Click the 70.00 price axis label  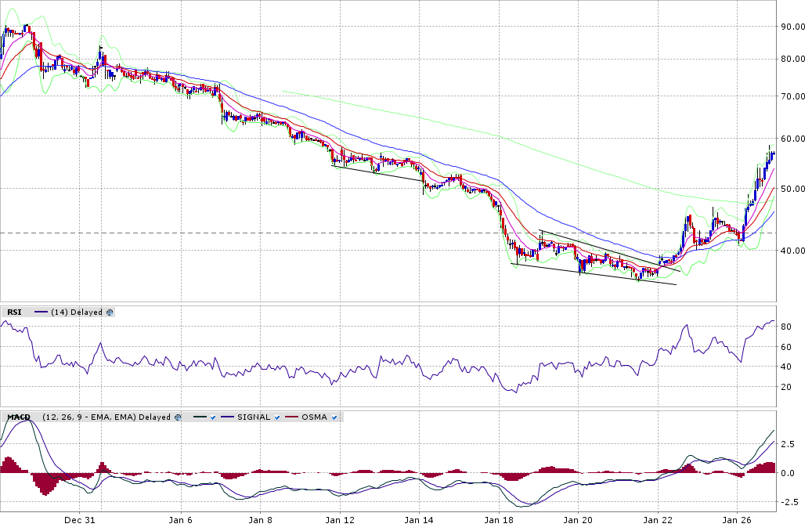pyautogui.click(x=793, y=96)
